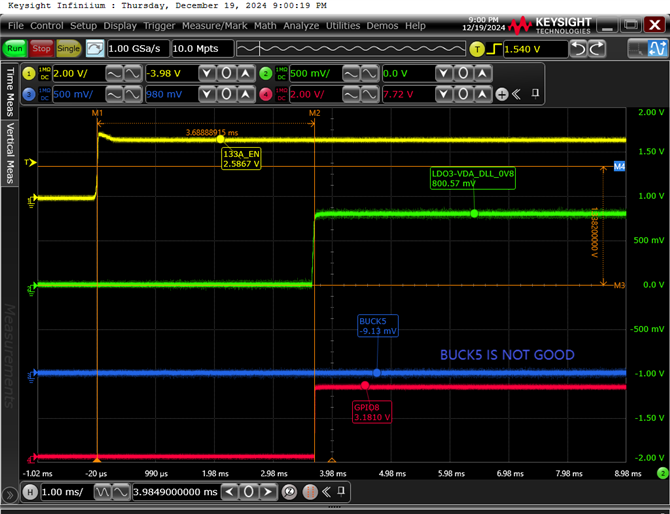The width and height of the screenshot is (670, 514).
Task: Select the rising edge trigger slope icon
Action: click(494, 50)
